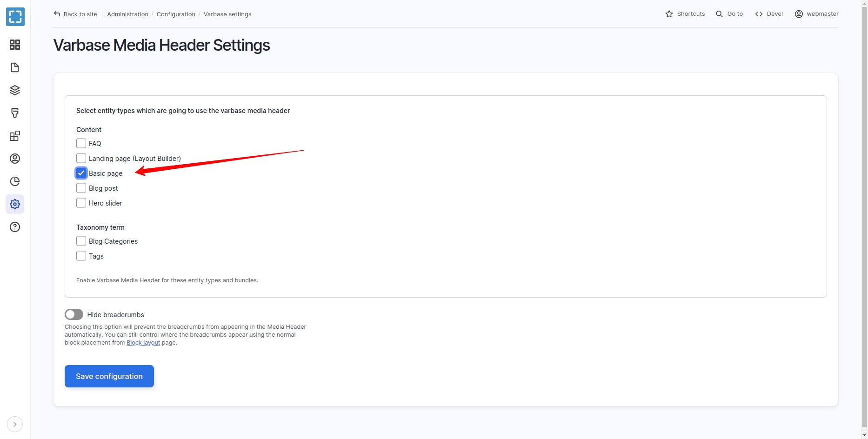Open the Content page icon in sidebar
Screen dimensions: 868x439
[x=15, y=67]
